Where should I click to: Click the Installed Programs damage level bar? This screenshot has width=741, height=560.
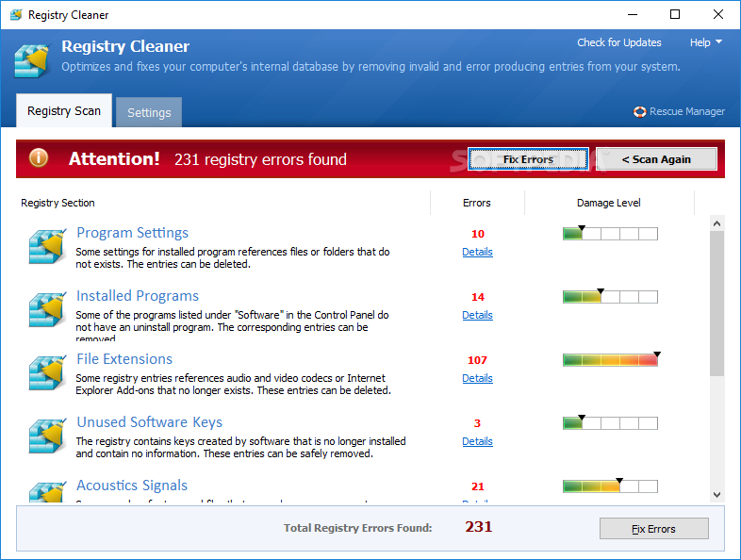[610, 297]
